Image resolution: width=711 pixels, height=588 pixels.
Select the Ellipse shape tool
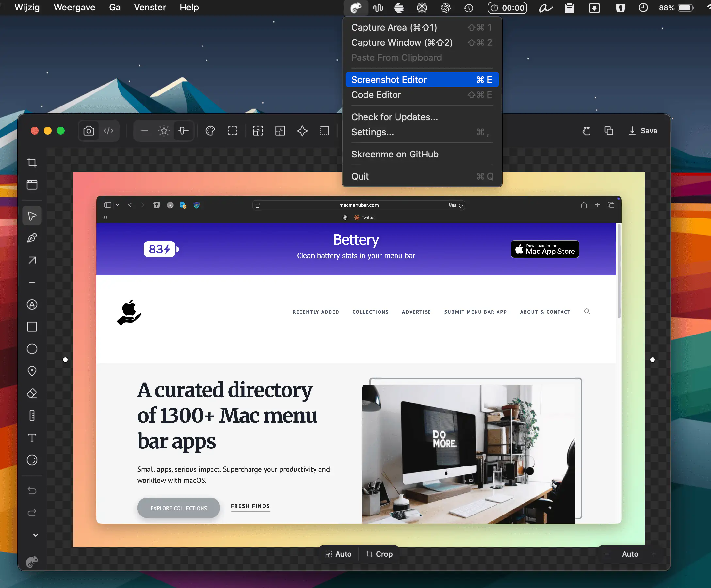click(x=32, y=349)
